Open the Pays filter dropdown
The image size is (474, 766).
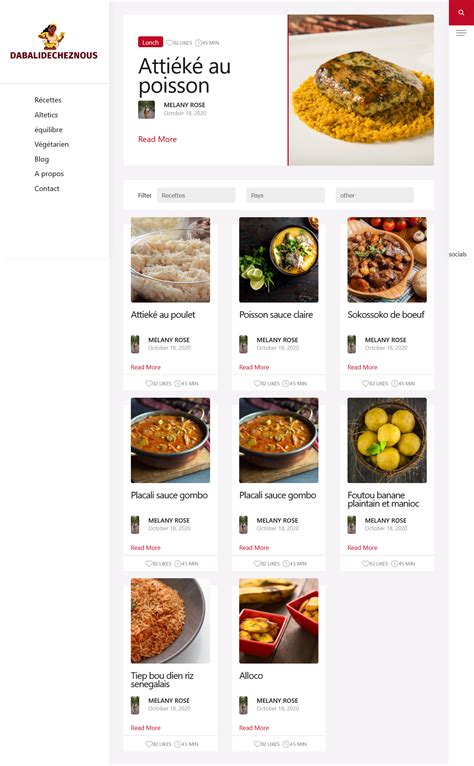pyautogui.click(x=285, y=195)
